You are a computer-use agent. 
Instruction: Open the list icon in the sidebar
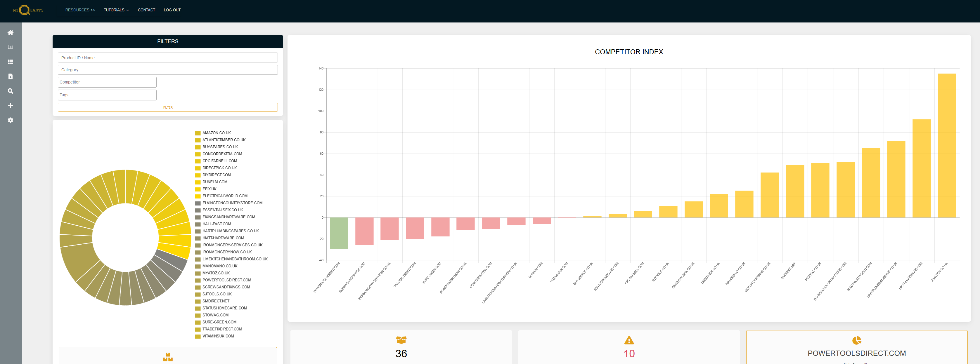(x=11, y=62)
